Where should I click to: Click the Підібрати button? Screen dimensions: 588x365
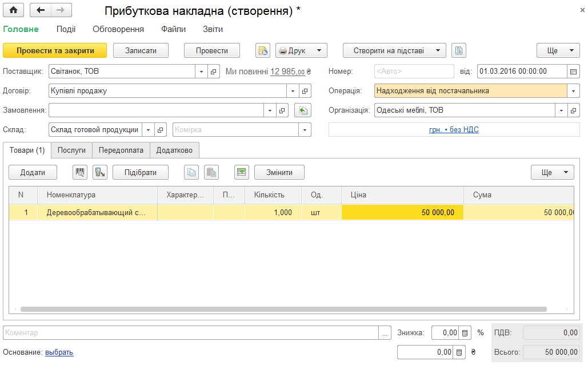(141, 172)
